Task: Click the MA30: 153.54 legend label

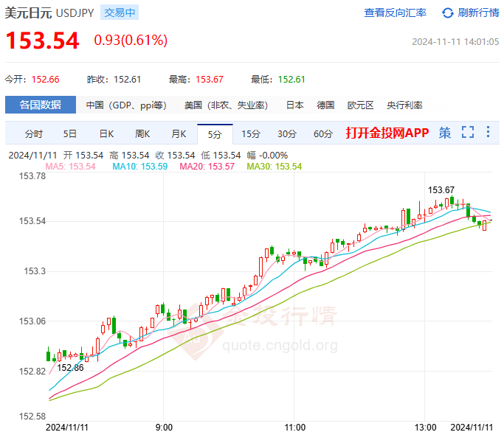Action: [x=275, y=167]
